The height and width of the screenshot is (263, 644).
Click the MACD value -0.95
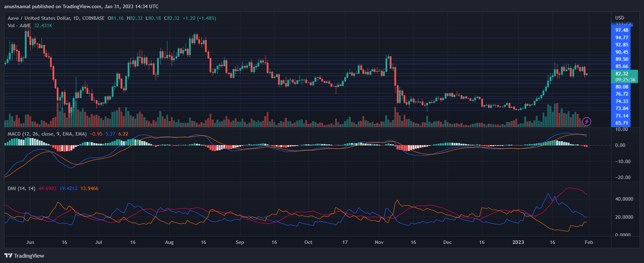click(96, 134)
